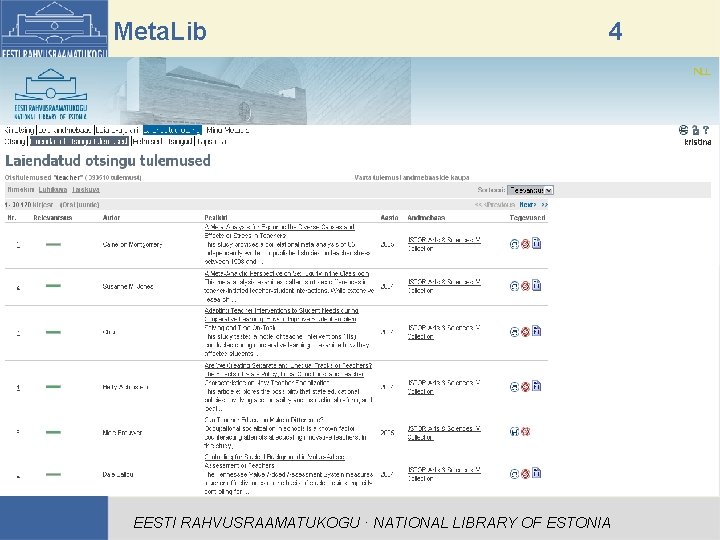Click the kristina username text
720x540 pixels.
[698, 142]
